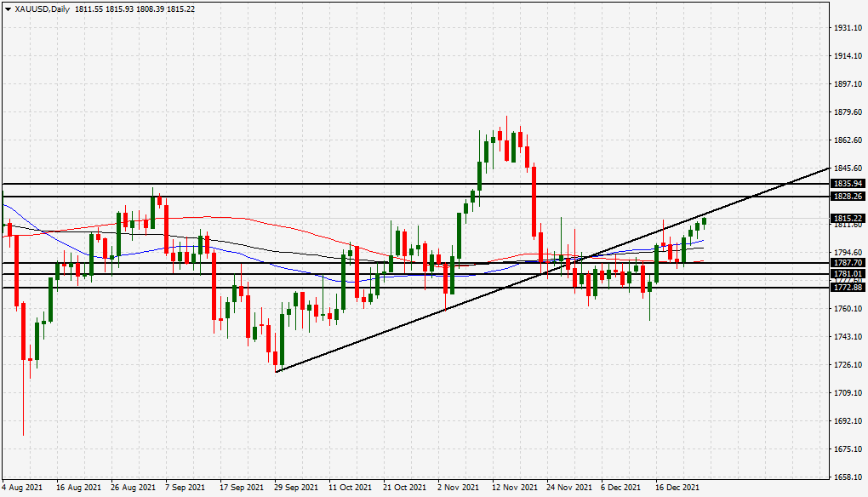Click the 6 Dec 2021 date label
The image size is (868, 497).
pyautogui.click(x=620, y=488)
